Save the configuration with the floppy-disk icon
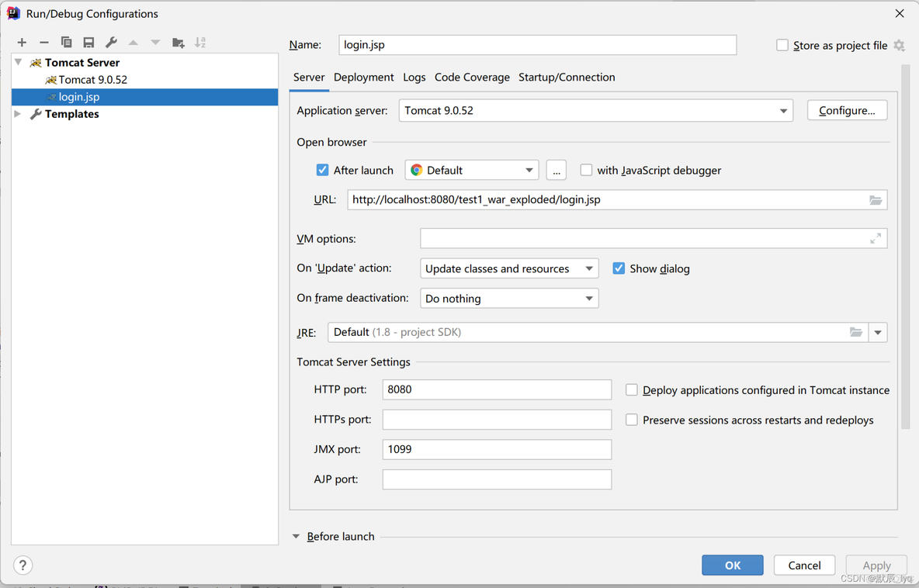919x588 pixels. point(88,42)
